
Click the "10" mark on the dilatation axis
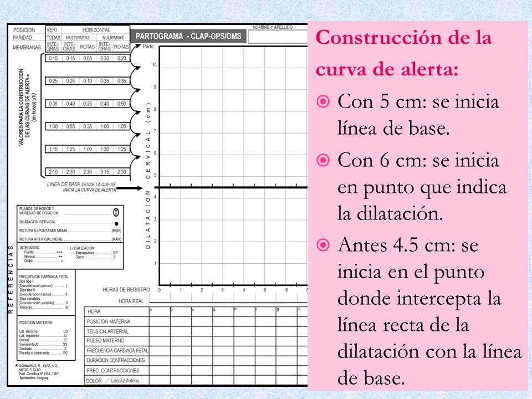pyautogui.click(x=155, y=65)
